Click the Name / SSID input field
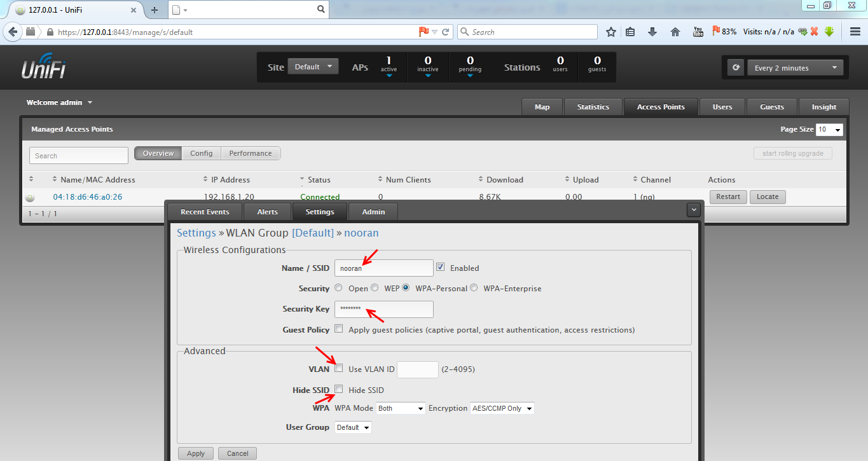868x461 pixels. click(383, 268)
